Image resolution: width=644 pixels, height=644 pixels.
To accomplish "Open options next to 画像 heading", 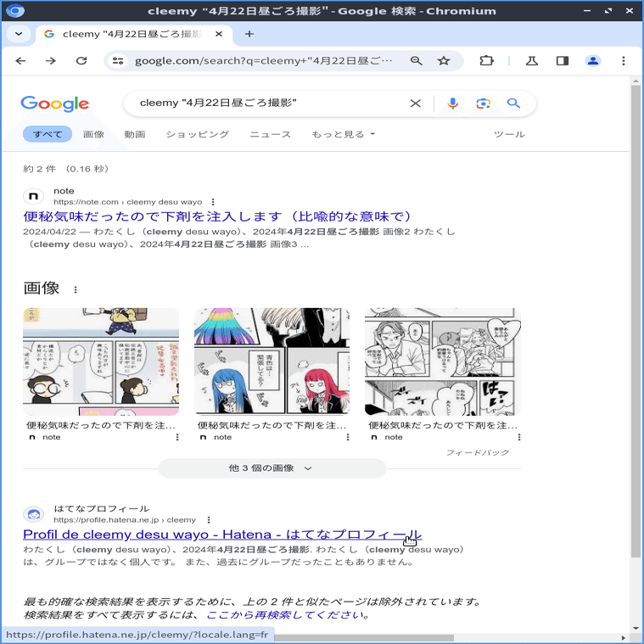I will point(76,289).
